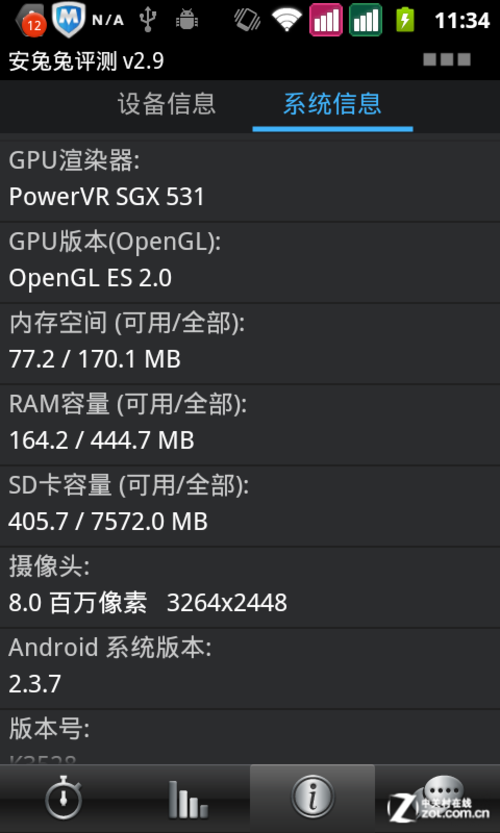Tap the pink SIM signal strength icon

coord(326,20)
